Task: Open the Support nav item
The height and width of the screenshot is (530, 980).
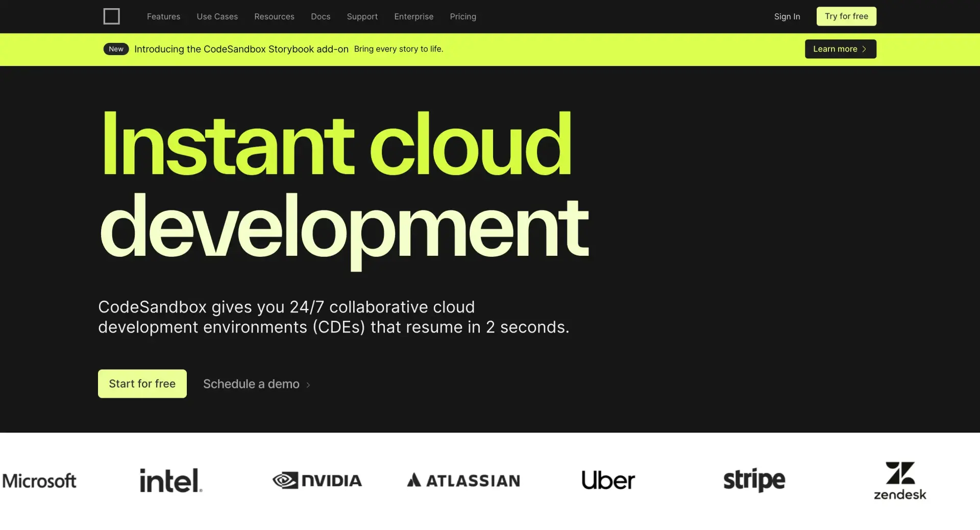Action: (x=362, y=16)
